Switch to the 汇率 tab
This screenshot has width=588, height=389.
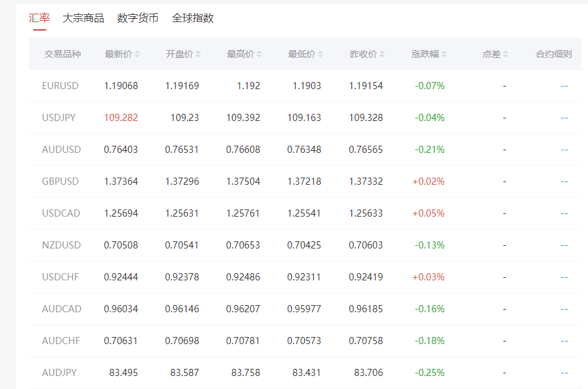[40, 18]
